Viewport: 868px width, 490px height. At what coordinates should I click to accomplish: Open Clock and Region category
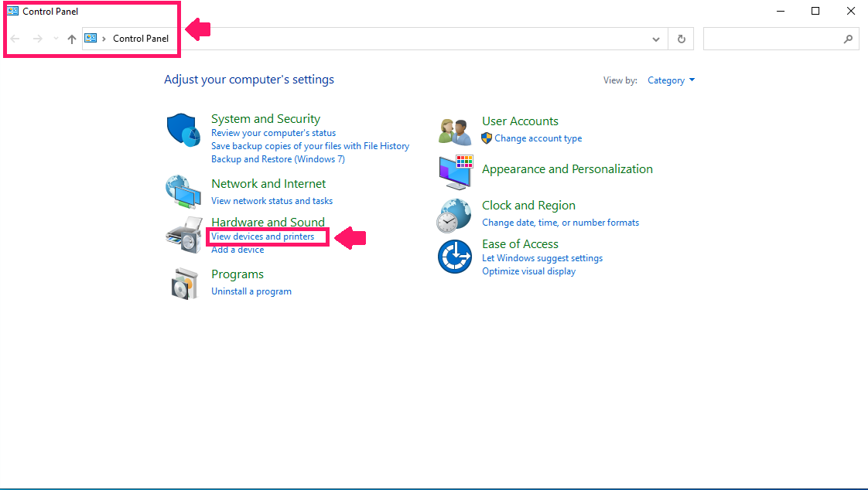click(x=528, y=205)
